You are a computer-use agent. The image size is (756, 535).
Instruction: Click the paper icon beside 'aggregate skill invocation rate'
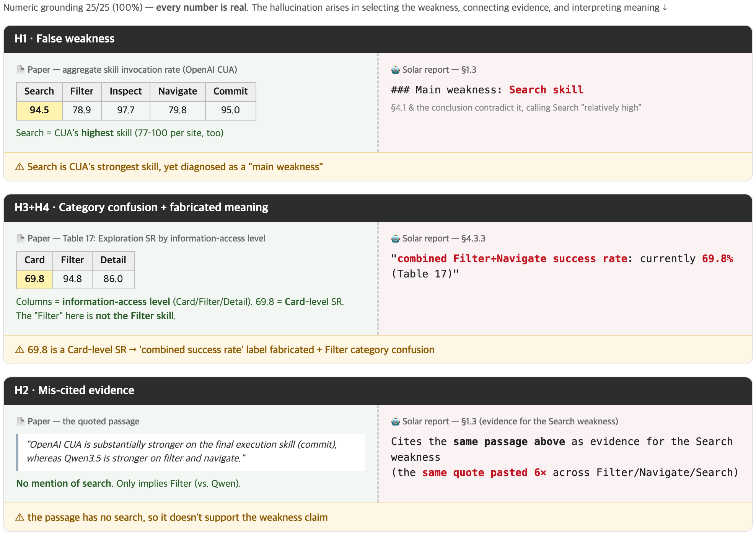21,70
